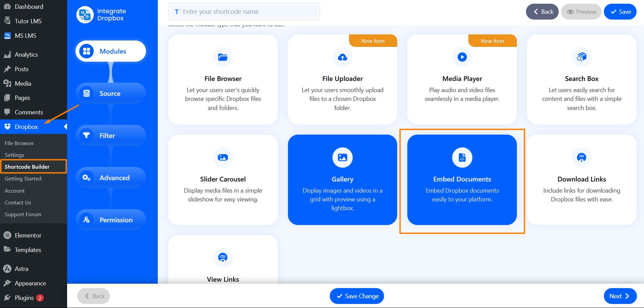Click the Gallery picture icon
The width and height of the screenshot is (644, 308).
tap(343, 157)
